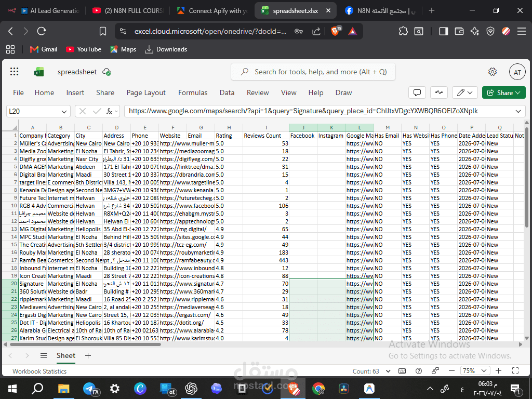Click the Facebook header cell
Screen dimensions: 532x399
(x=303, y=136)
